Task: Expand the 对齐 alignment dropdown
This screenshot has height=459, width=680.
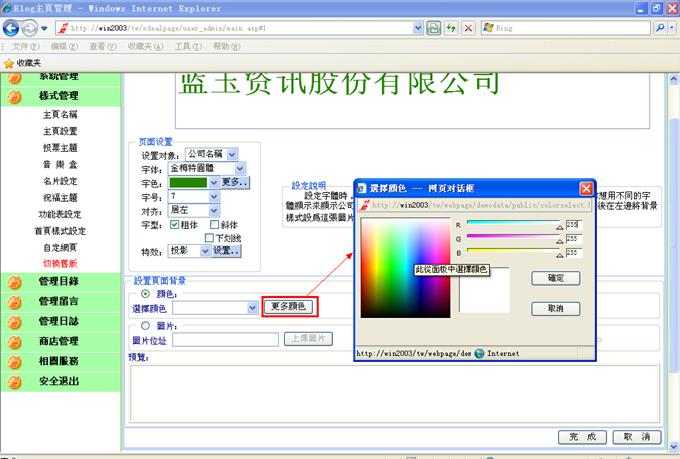Action: click(213, 211)
